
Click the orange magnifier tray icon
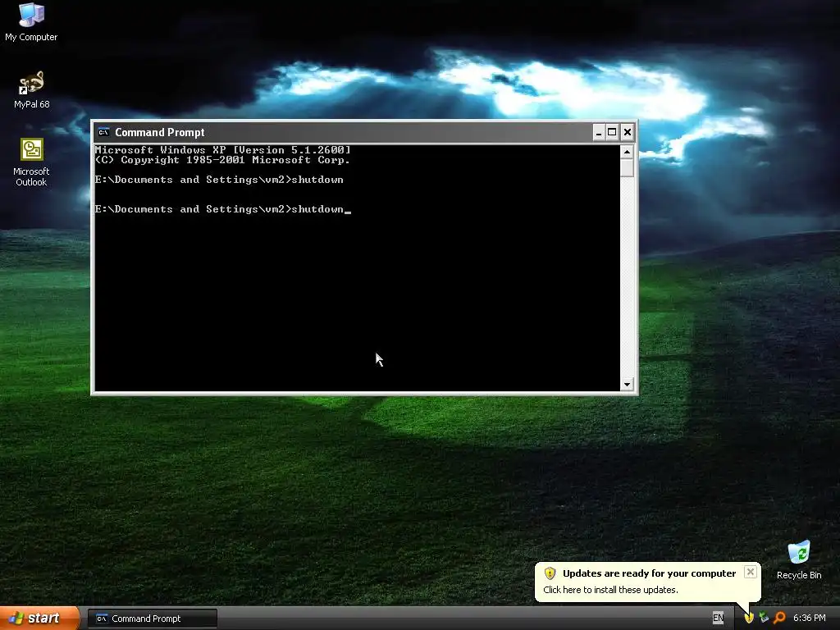click(x=779, y=619)
